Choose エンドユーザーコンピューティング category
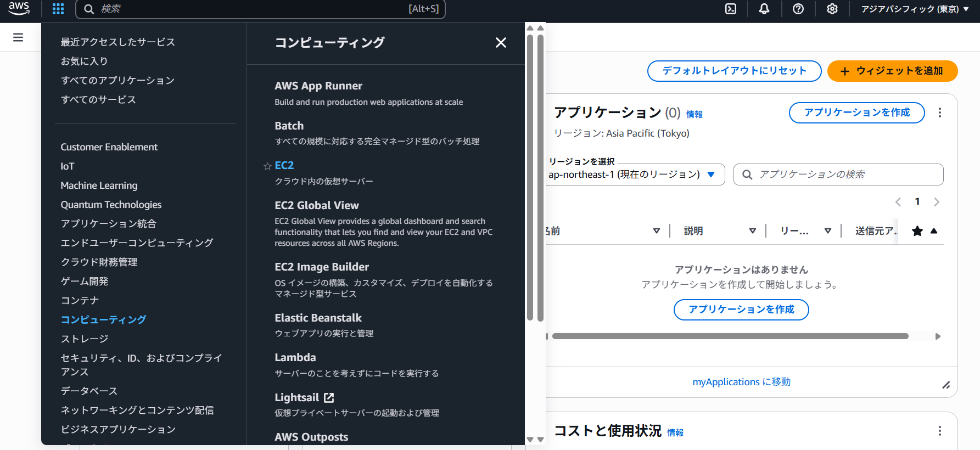The width and height of the screenshot is (980, 450). coord(137,243)
